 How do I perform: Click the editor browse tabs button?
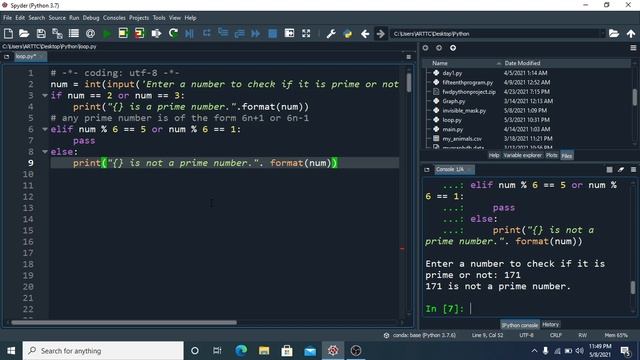pyautogui.click(x=7, y=57)
